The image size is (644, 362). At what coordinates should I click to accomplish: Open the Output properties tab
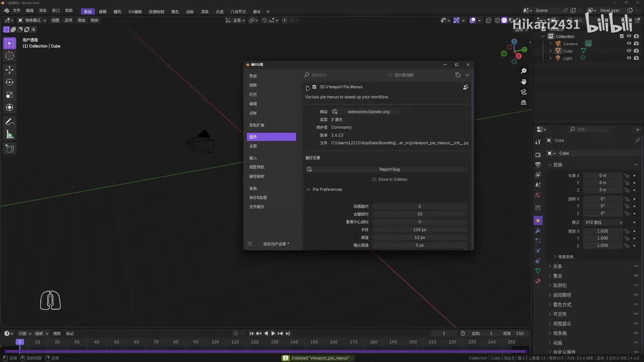click(538, 164)
